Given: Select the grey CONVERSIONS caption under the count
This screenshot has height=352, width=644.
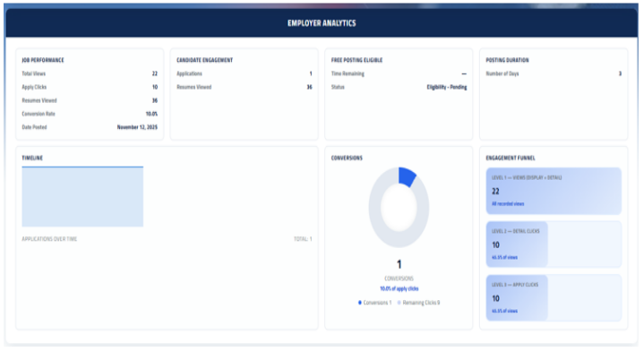Looking at the screenshot, I should [x=399, y=279].
